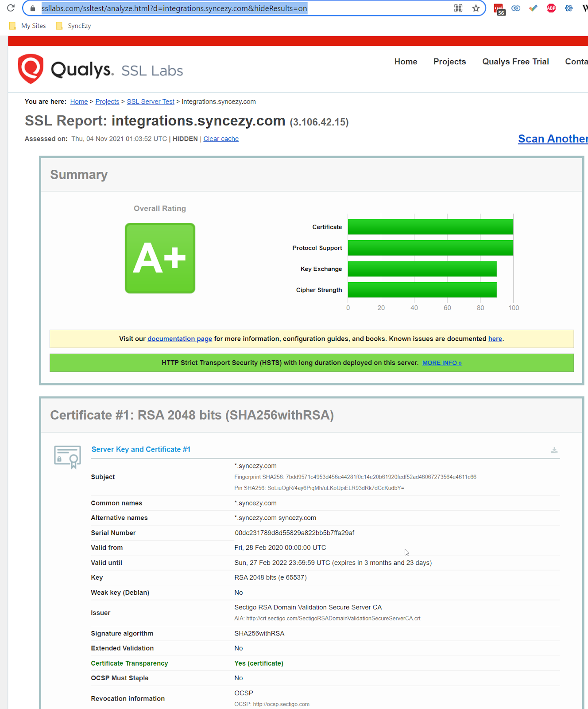Click the Protocol Support score bar
The image size is (588, 709).
coord(430,248)
